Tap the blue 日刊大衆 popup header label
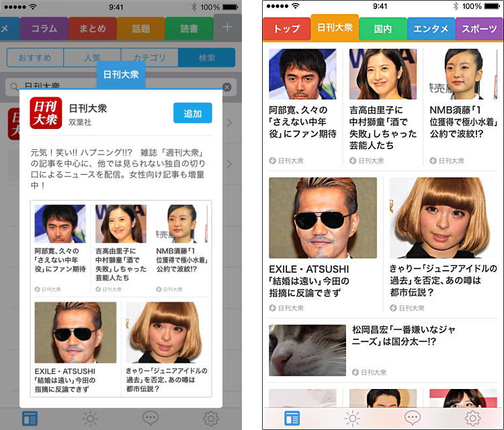The width and height of the screenshot is (504, 430). coord(121,75)
